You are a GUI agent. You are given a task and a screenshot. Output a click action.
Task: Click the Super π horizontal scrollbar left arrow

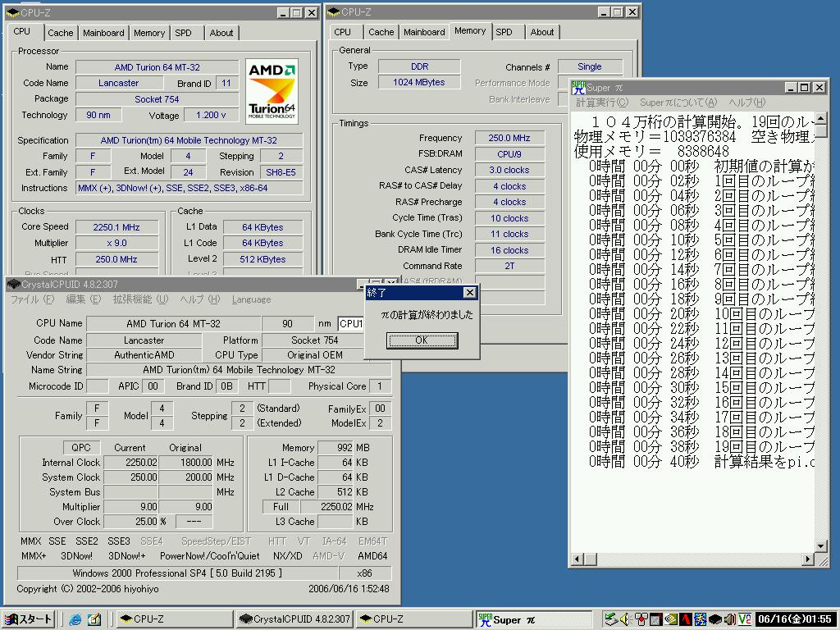pyautogui.click(x=577, y=559)
